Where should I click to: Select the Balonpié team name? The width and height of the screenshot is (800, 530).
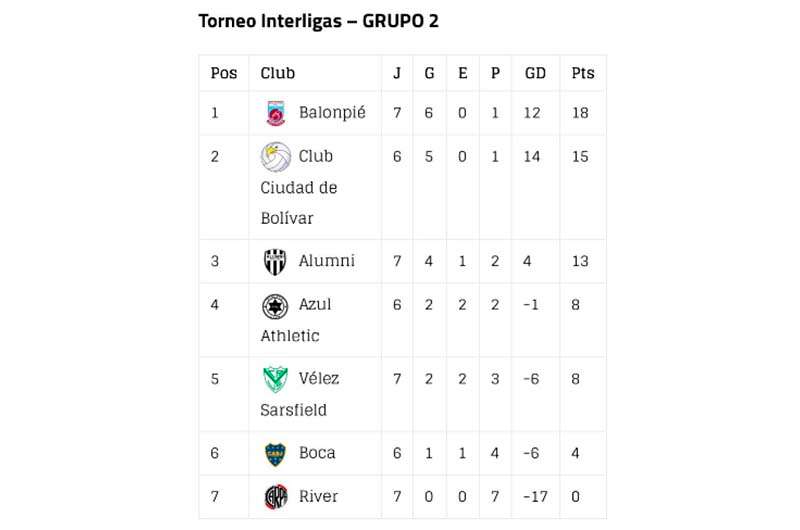click(332, 113)
